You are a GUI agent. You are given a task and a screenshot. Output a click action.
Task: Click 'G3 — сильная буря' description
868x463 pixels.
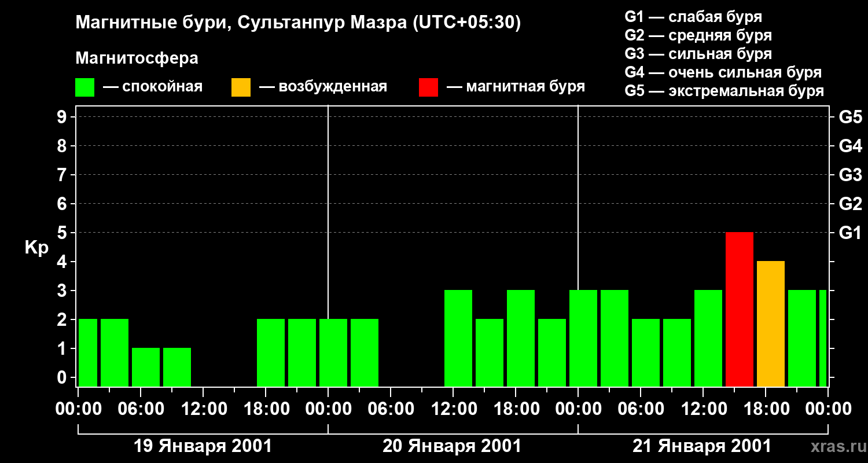[698, 54]
